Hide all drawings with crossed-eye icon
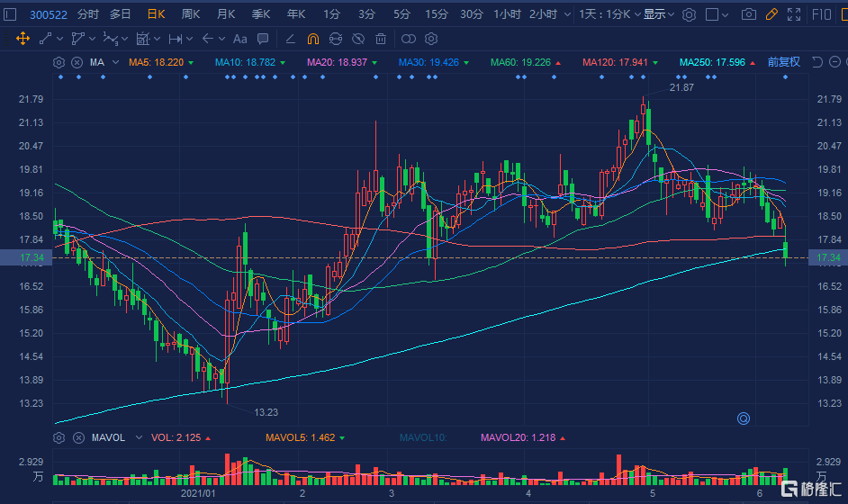This screenshot has width=848, height=504. click(x=358, y=39)
